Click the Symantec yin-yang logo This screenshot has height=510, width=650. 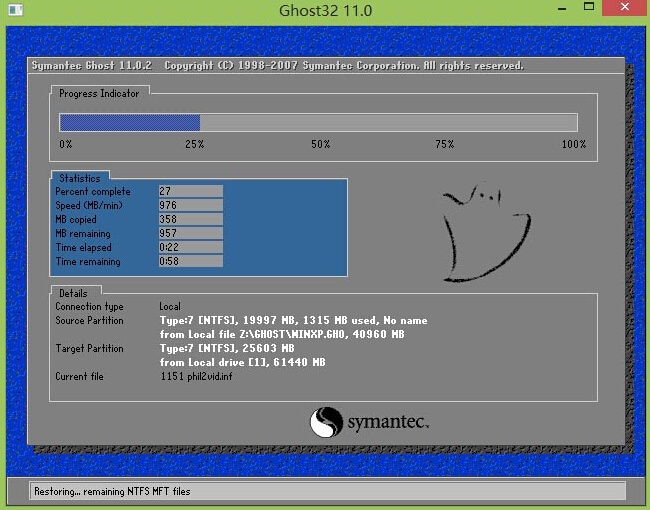click(326, 422)
